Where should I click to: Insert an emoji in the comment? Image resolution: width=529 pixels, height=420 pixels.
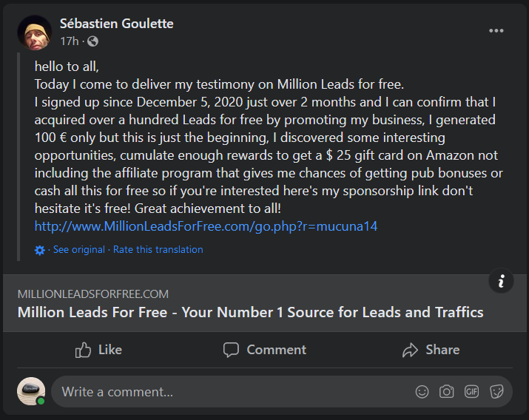point(422,392)
